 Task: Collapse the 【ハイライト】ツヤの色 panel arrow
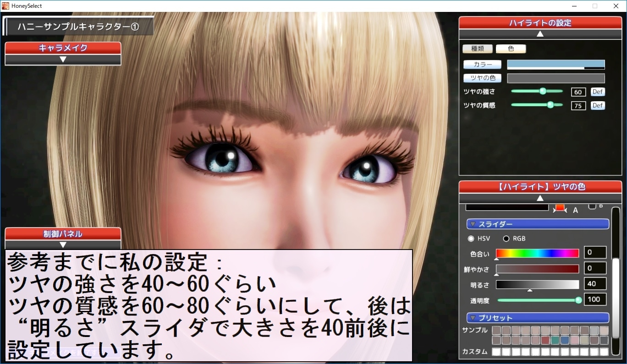[540, 198]
